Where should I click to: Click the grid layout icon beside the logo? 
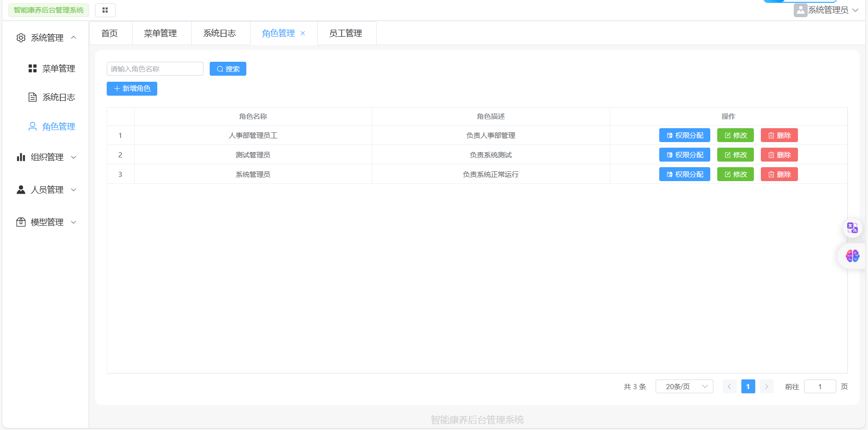pyautogui.click(x=105, y=10)
